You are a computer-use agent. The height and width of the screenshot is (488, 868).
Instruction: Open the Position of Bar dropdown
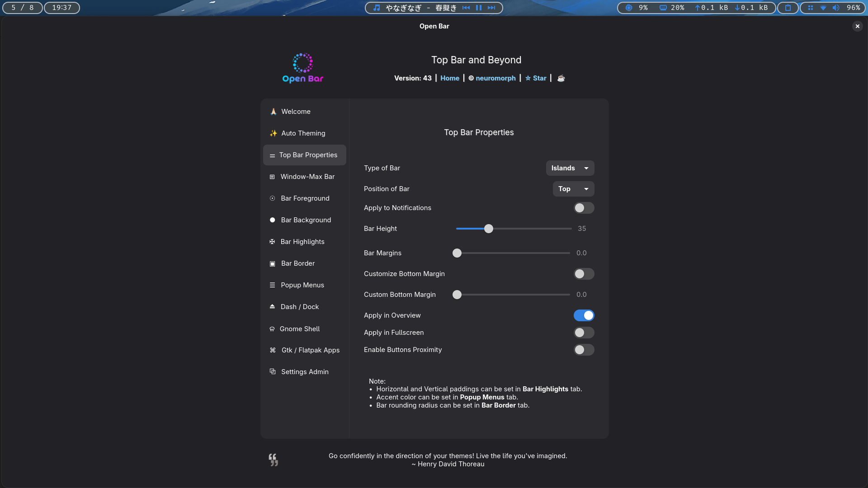[573, 189]
